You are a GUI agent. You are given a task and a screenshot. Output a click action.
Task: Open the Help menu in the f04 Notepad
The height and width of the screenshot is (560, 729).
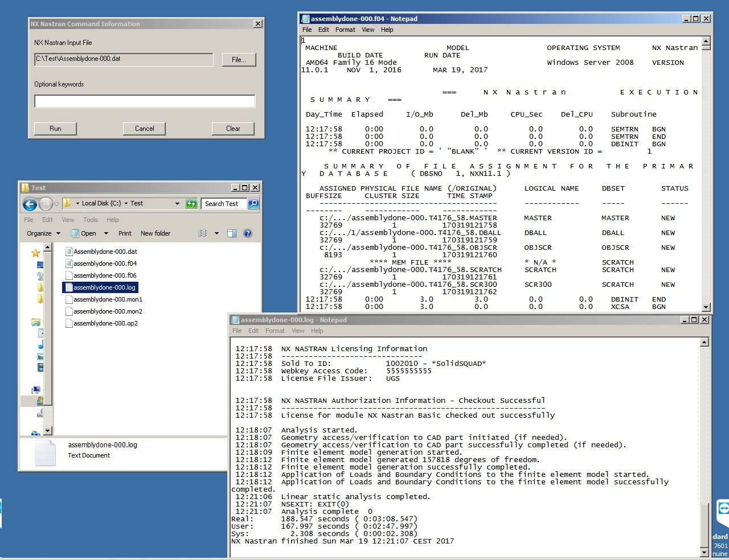(x=387, y=30)
